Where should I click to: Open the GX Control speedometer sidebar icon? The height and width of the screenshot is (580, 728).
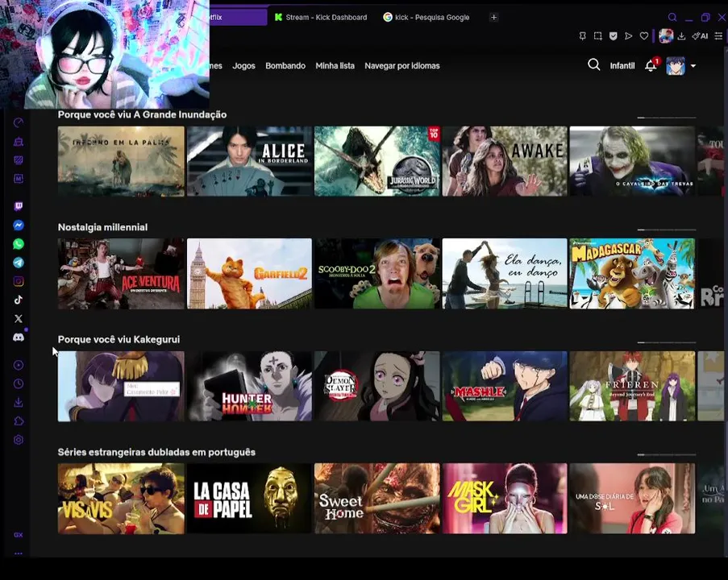[18, 123]
